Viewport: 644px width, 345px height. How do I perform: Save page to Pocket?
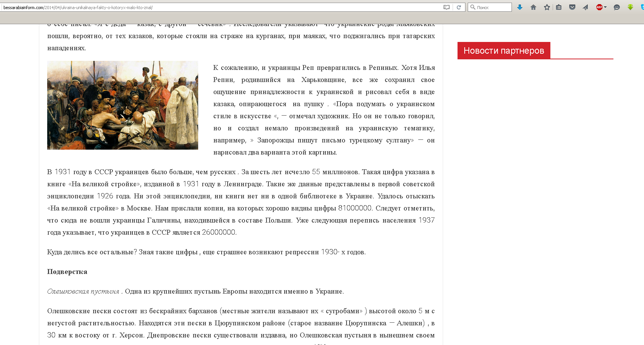coord(572,7)
